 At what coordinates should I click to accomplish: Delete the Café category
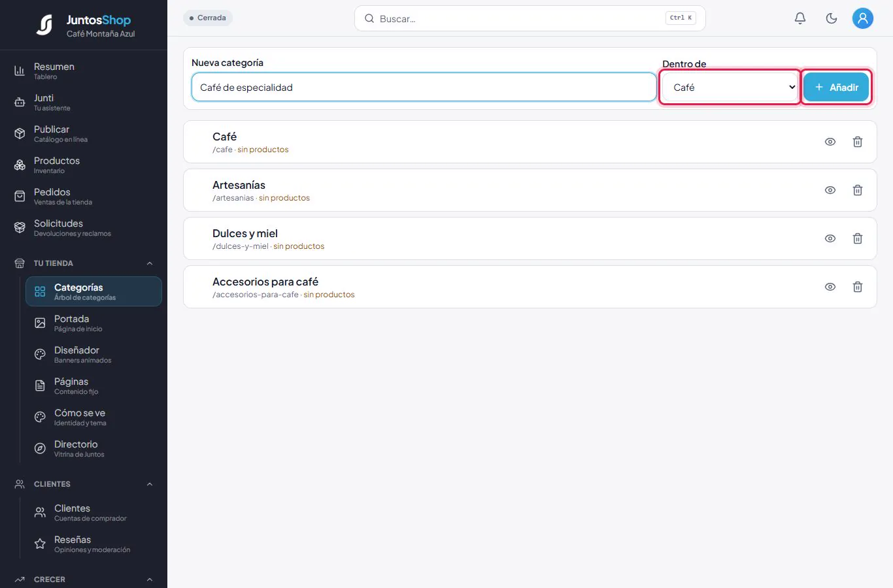pos(858,142)
